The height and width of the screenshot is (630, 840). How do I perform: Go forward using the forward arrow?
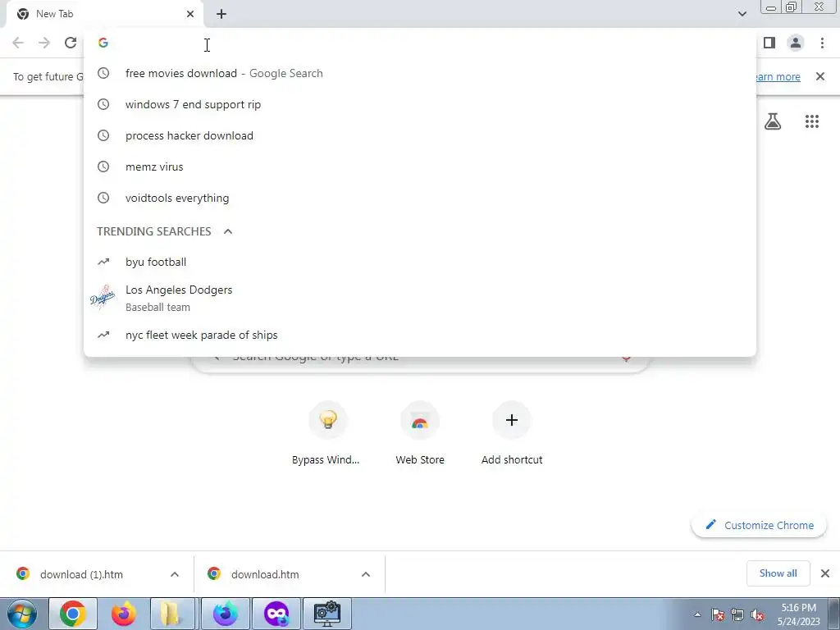coord(44,43)
